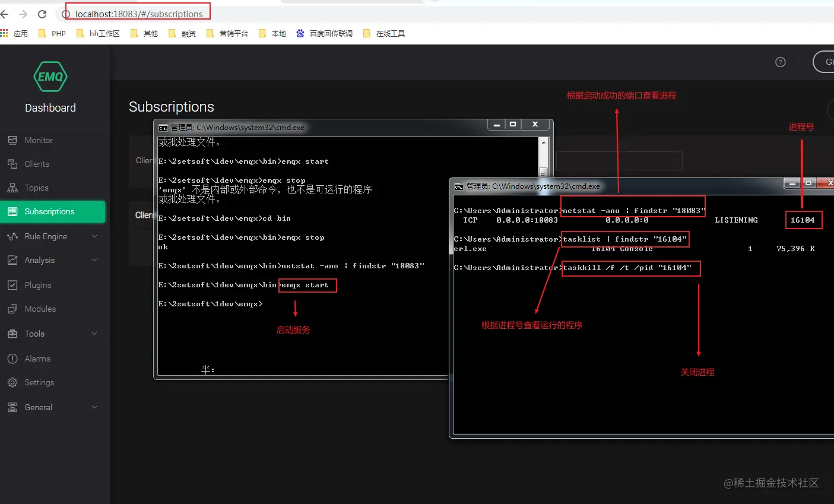Click the Clients sidebar icon
The height and width of the screenshot is (504, 834).
point(12,164)
